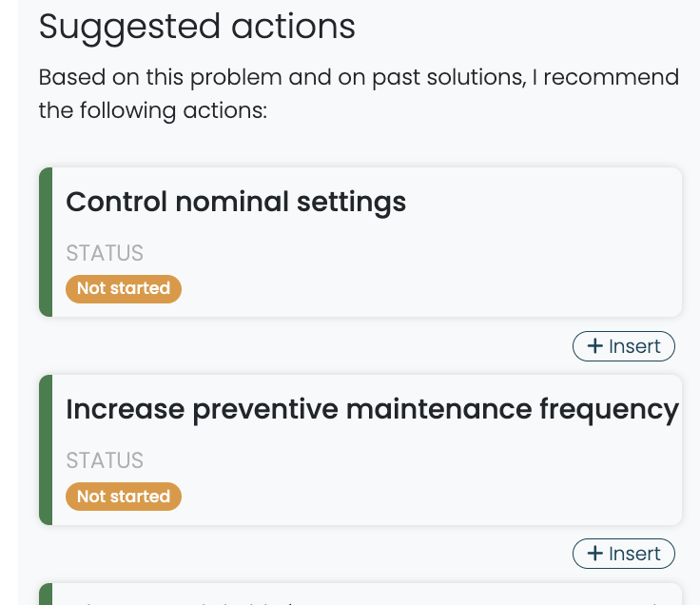
Task: Click 'the following actions:' text line
Action: click(x=153, y=111)
